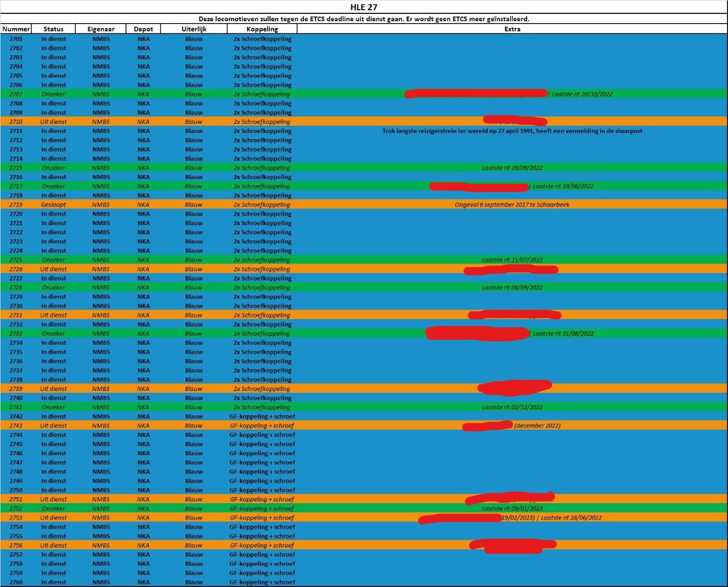728x587 pixels.
Task: Click the Schaarbeek accident note for 2719
Action: click(512, 205)
